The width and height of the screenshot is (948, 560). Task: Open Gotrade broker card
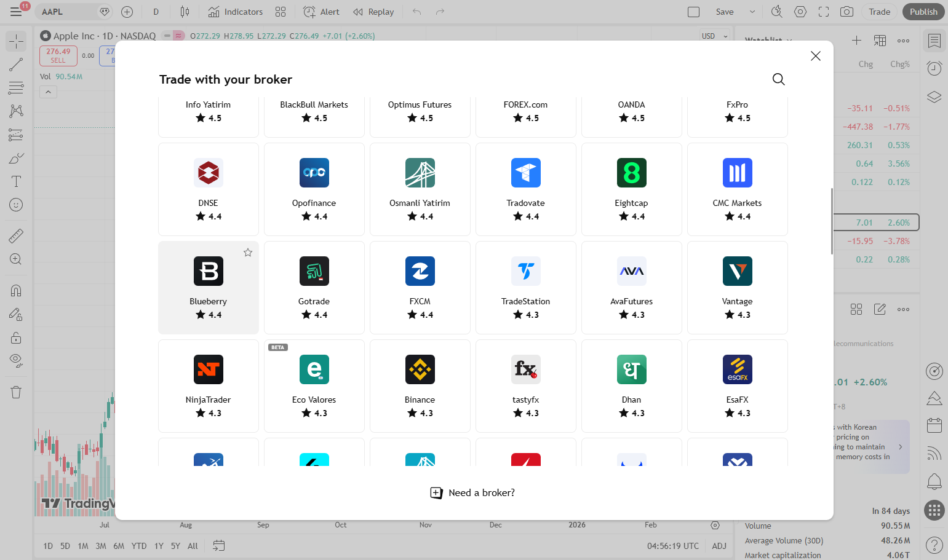[x=314, y=288]
